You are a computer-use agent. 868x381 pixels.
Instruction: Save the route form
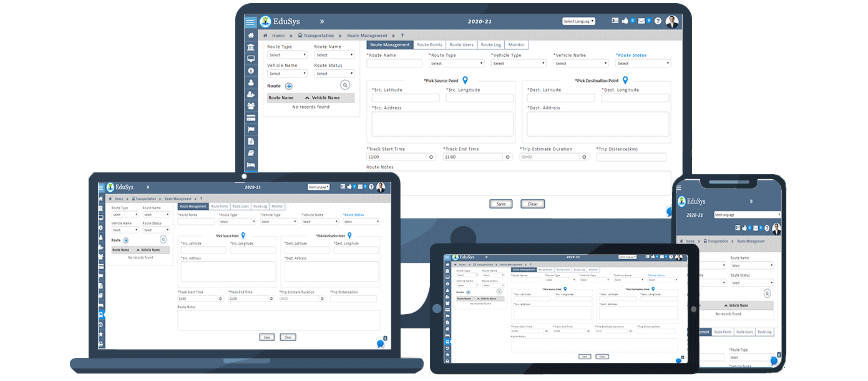[501, 204]
